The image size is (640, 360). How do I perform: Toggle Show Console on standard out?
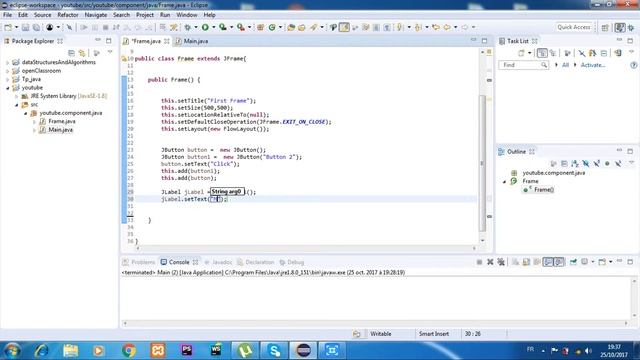(x=548, y=262)
